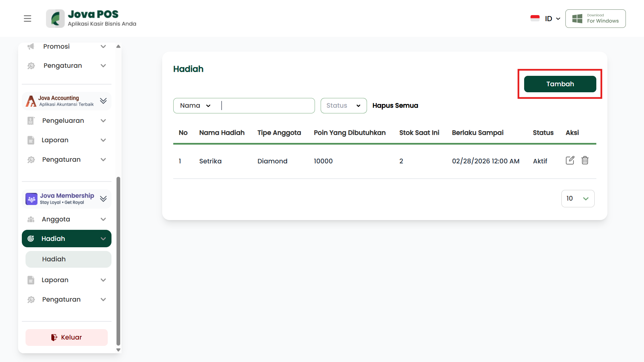Viewport: 644px width, 362px height.
Task: Click the Jova Accounting logo icon
Action: tap(31, 101)
